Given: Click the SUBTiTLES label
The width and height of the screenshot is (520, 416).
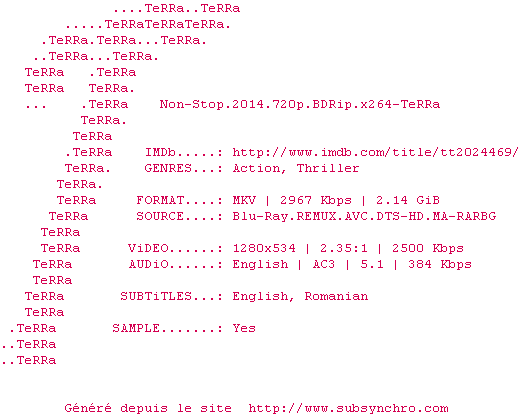Looking at the screenshot, I should coord(156,296).
